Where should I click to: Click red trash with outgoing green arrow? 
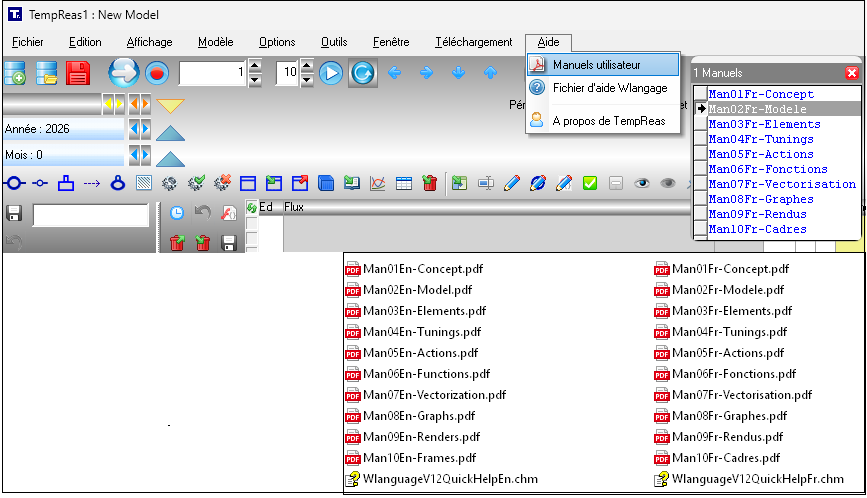pyautogui.click(x=177, y=243)
